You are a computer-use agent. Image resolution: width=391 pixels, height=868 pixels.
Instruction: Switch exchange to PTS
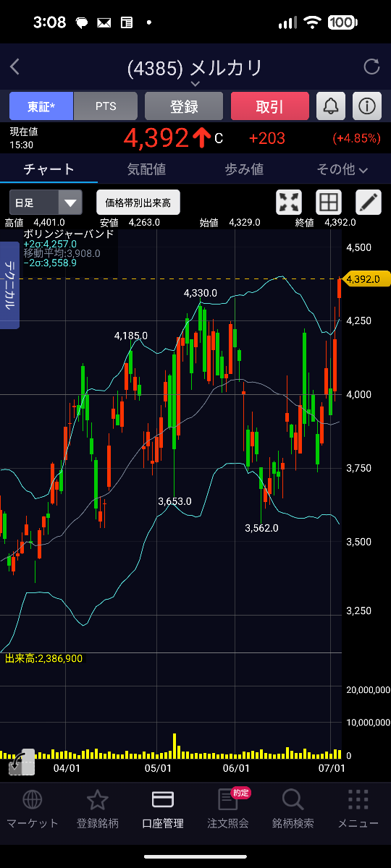(106, 106)
